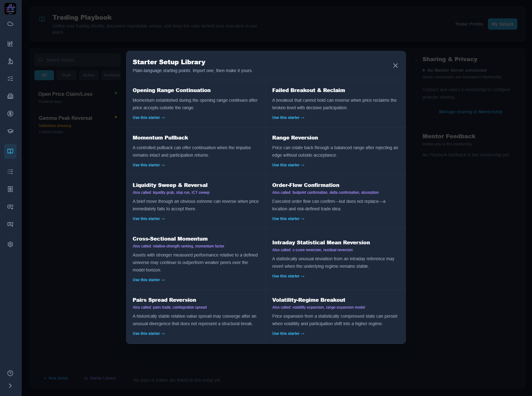Select the Archived filter tab
This screenshot has width=532, height=396.
click(x=111, y=75)
